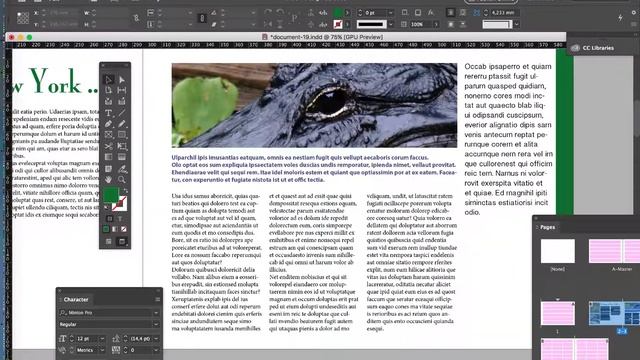Apply Gradient button in toolbox
Screen dimensions: 640x360
click(115, 229)
